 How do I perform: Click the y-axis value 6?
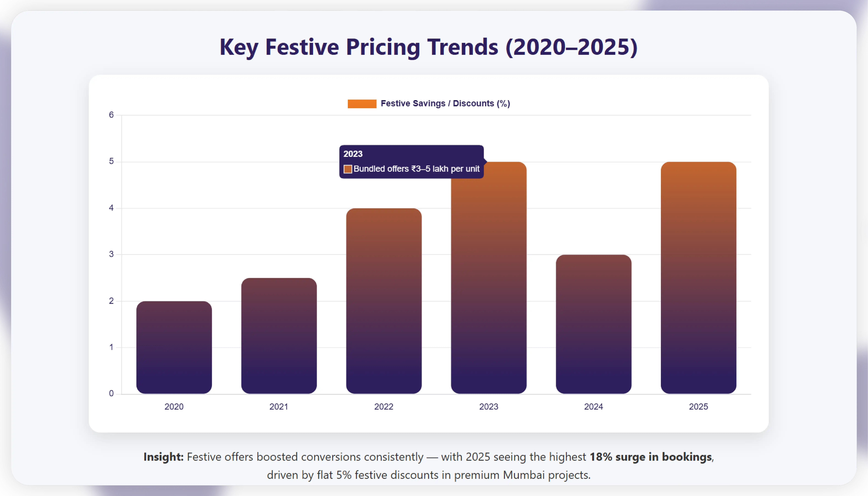click(111, 115)
